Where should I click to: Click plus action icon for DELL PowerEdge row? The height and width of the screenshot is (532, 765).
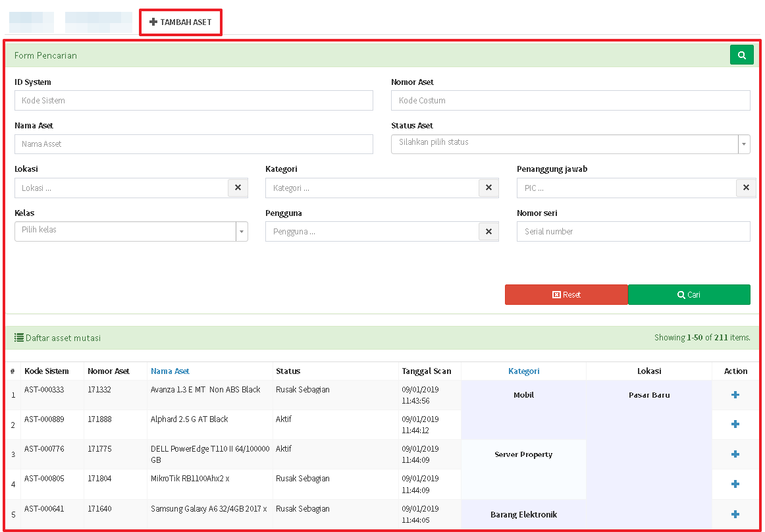tap(735, 454)
